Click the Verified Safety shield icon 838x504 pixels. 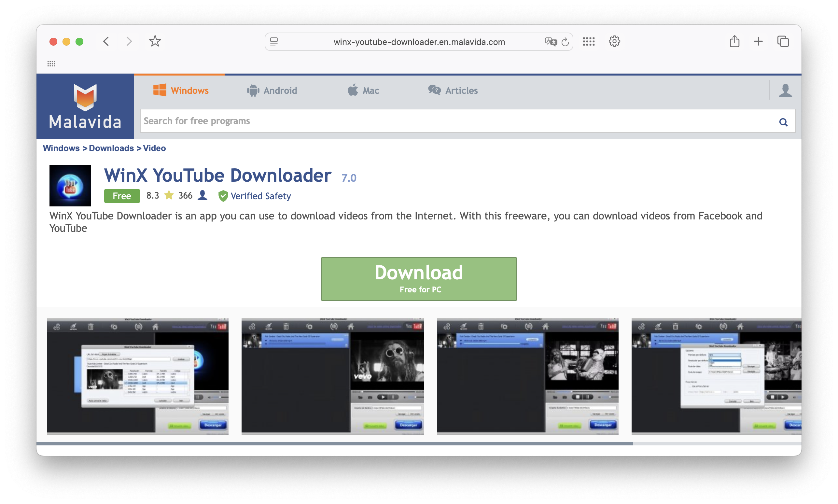tap(223, 196)
